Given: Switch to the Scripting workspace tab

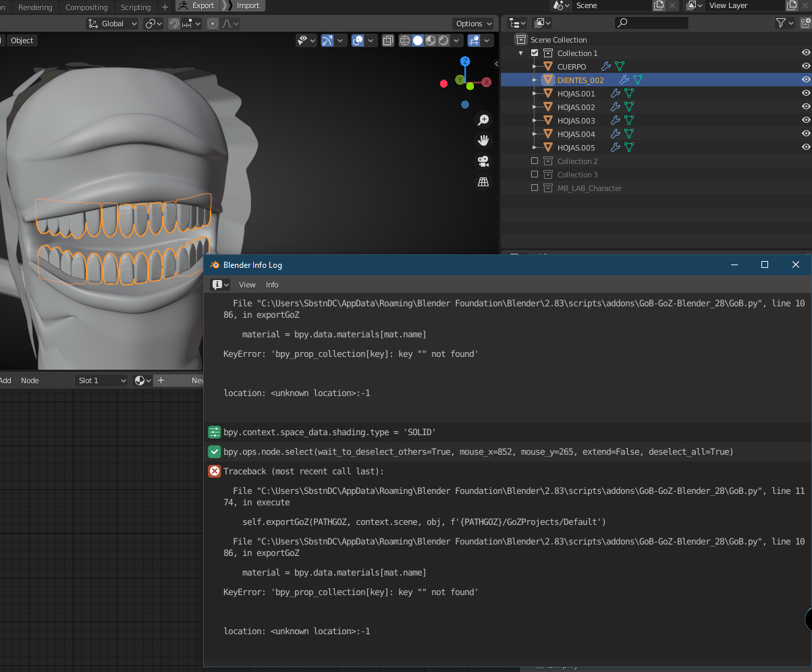Looking at the screenshot, I should [x=136, y=7].
